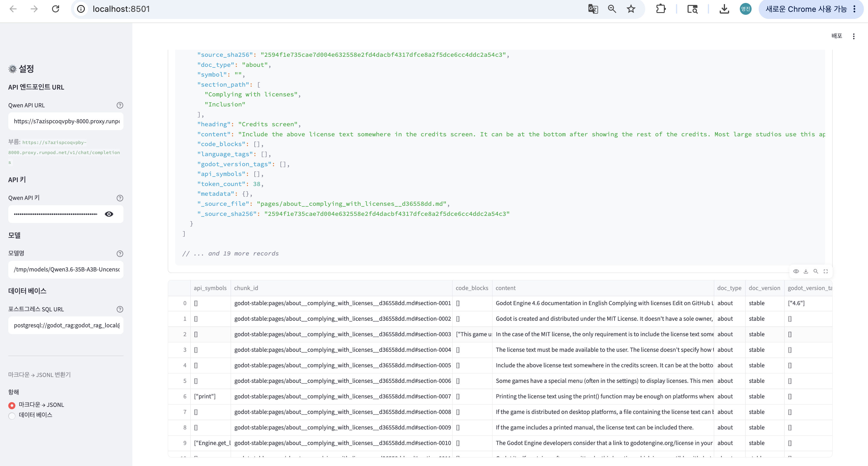The height and width of the screenshot is (466, 868).
Task: Click the row index 5 cell
Action: [179, 381]
